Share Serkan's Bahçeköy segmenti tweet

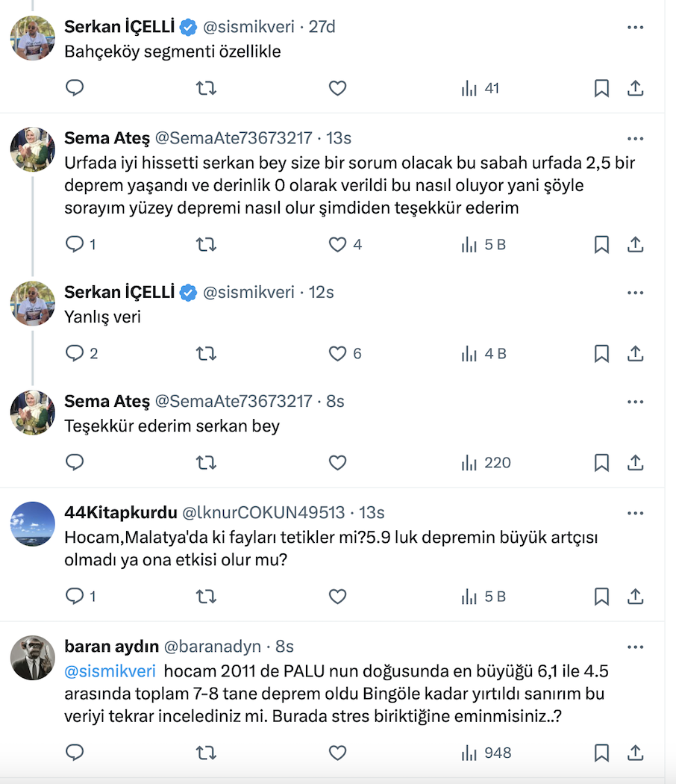click(635, 89)
